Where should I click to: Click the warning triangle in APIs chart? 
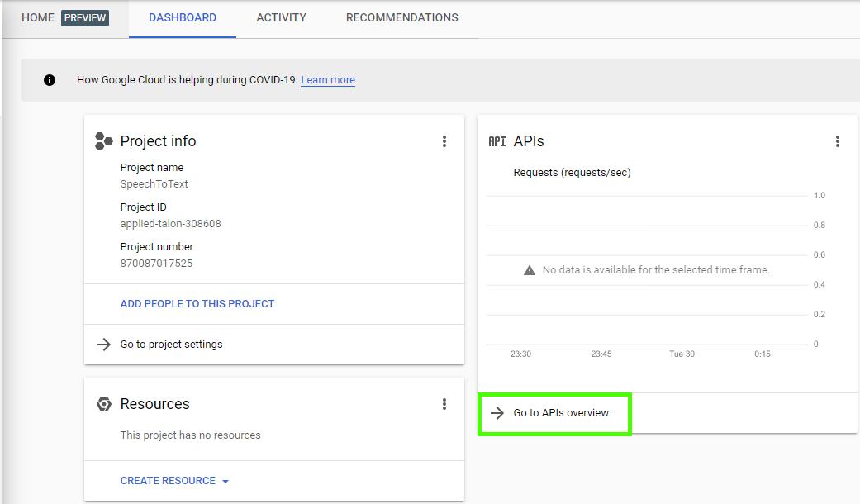pos(528,269)
